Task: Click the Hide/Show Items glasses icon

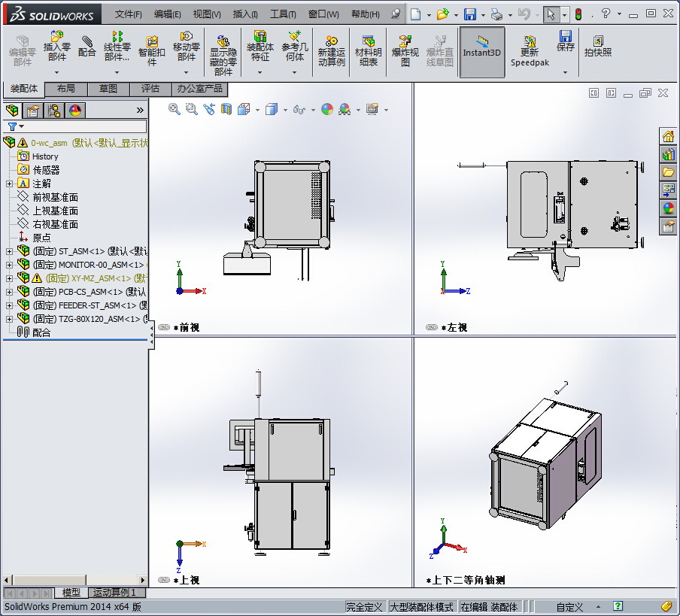Action: click(x=299, y=109)
